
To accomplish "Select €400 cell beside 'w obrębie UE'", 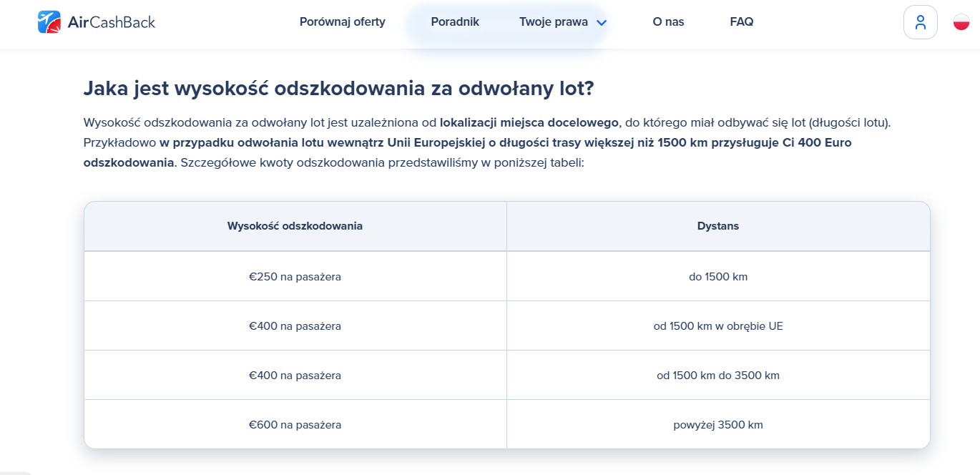I will [x=295, y=325].
